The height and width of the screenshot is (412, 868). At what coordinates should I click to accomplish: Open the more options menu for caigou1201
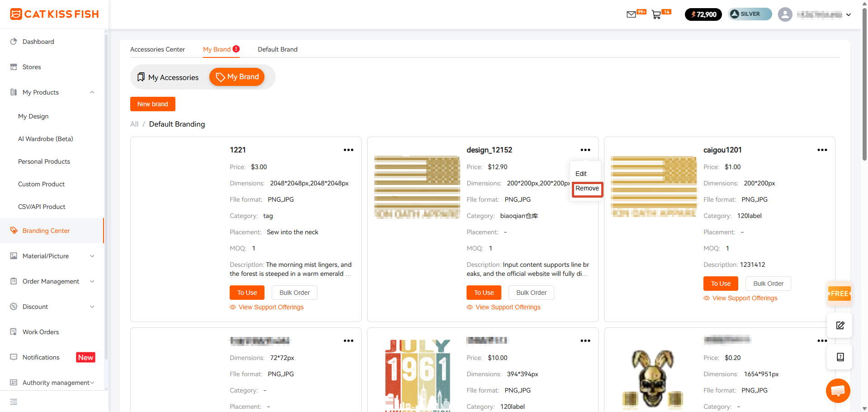822,150
